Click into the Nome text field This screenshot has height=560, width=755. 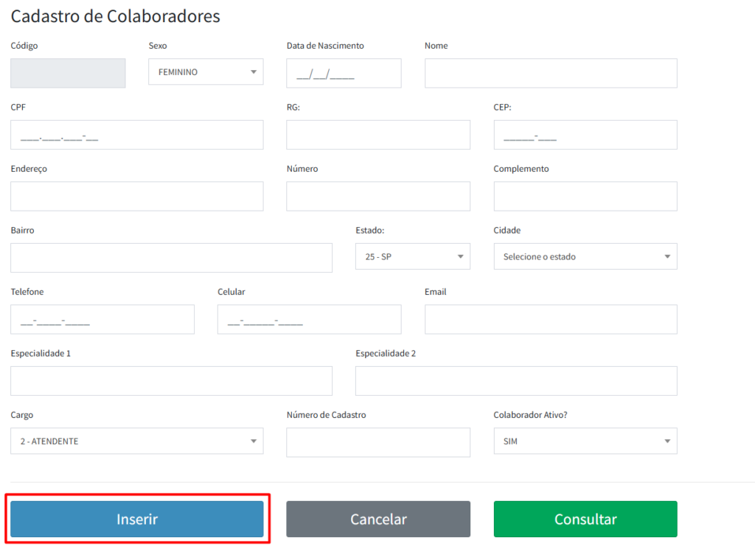click(550, 73)
